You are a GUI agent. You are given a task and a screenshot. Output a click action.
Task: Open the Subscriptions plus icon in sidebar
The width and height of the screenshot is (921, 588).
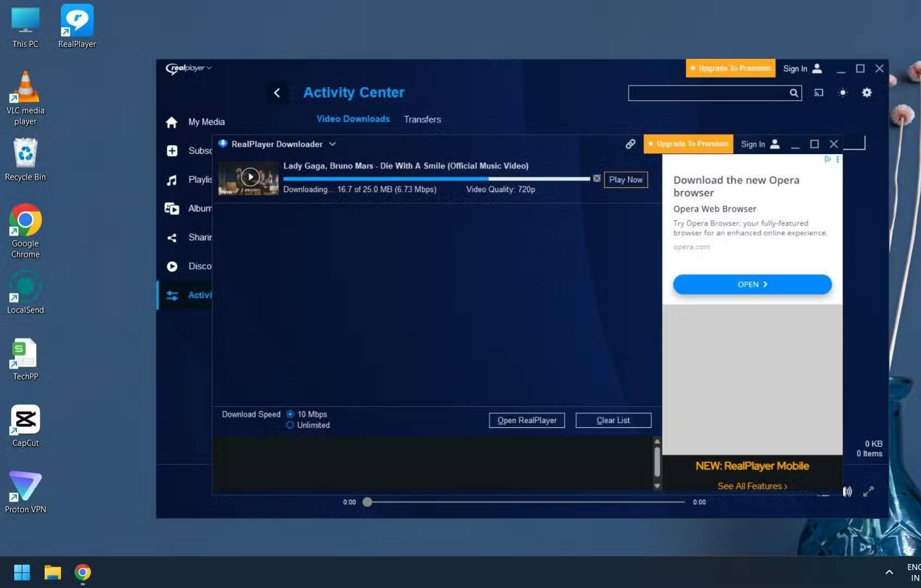pyautogui.click(x=172, y=151)
